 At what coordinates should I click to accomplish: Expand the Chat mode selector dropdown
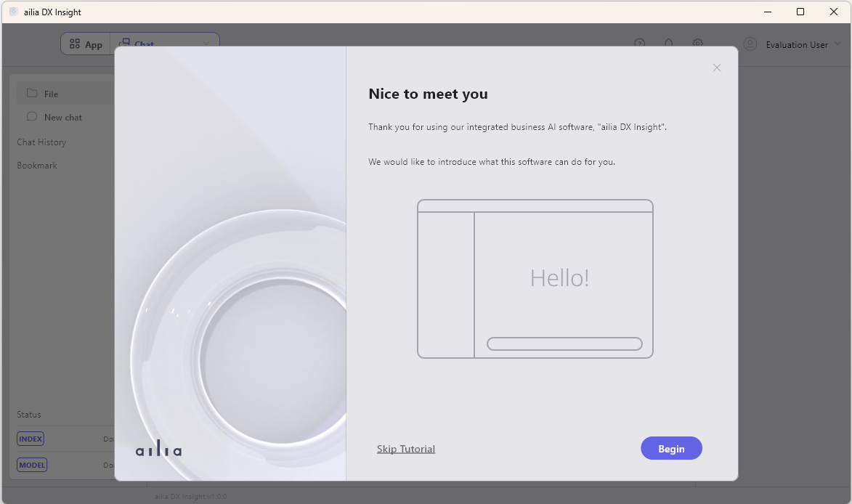[x=206, y=44]
